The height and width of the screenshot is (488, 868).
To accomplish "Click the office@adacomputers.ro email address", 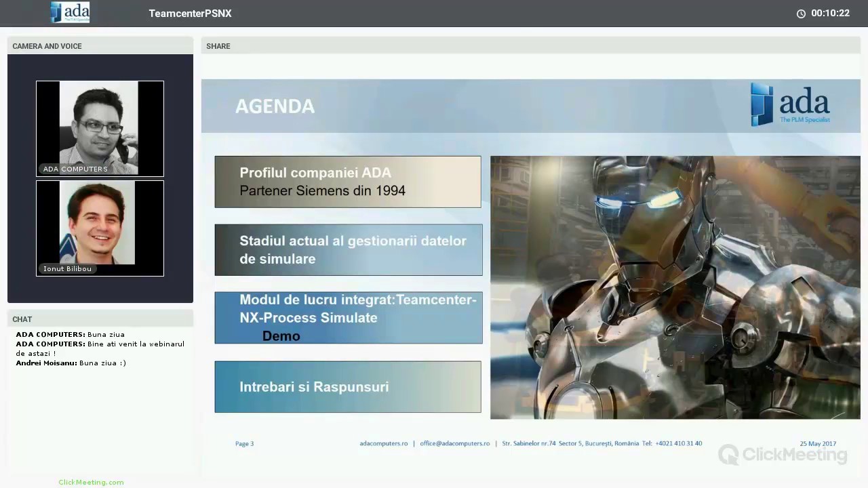I will pyautogui.click(x=454, y=443).
